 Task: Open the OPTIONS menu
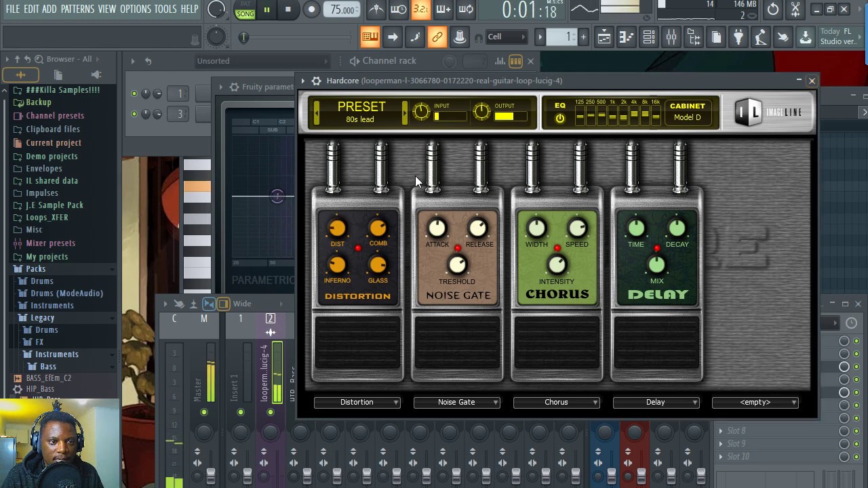click(x=136, y=9)
